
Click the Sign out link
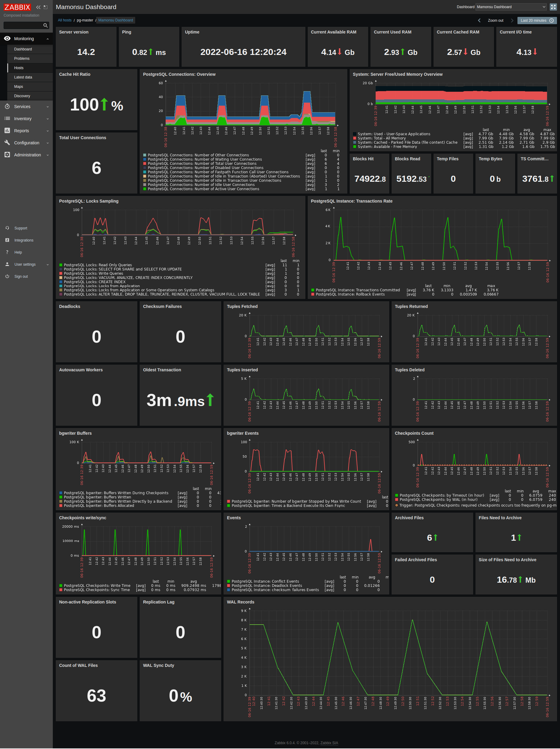pos(21,277)
